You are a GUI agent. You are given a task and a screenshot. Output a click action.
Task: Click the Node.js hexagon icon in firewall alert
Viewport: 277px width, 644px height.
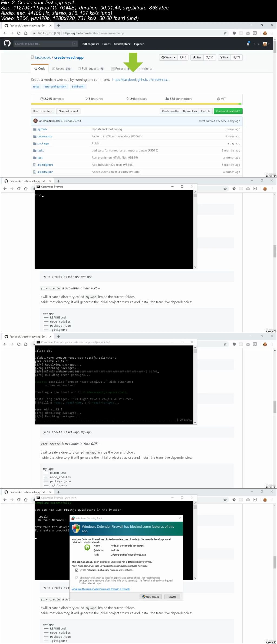[x=87, y=547]
